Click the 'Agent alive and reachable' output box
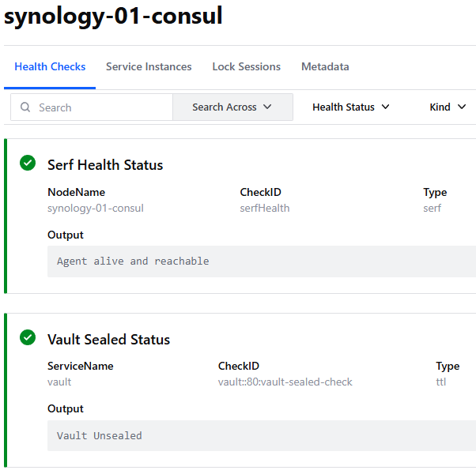The height and width of the screenshot is (474, 476). (261, 261)
